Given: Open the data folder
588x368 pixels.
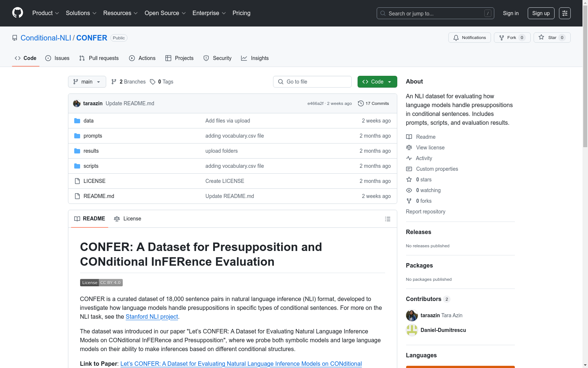Looking at the screenshot, I should [89, 121].
